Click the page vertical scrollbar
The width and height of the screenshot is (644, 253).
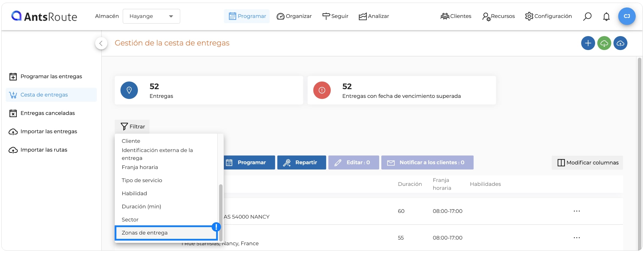639,154
